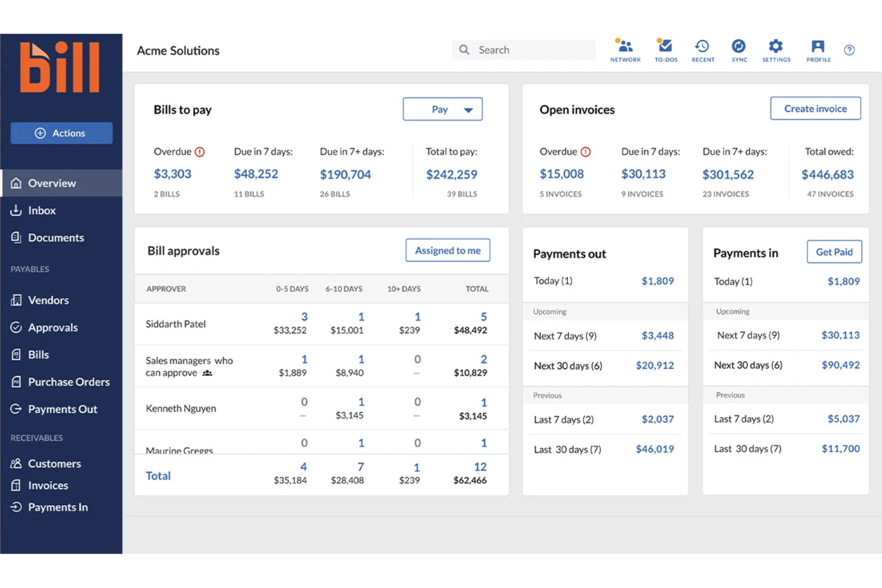Open the Network icon in top bar
The height and width of the screenshot is (588, 882).
coord(625,50)
